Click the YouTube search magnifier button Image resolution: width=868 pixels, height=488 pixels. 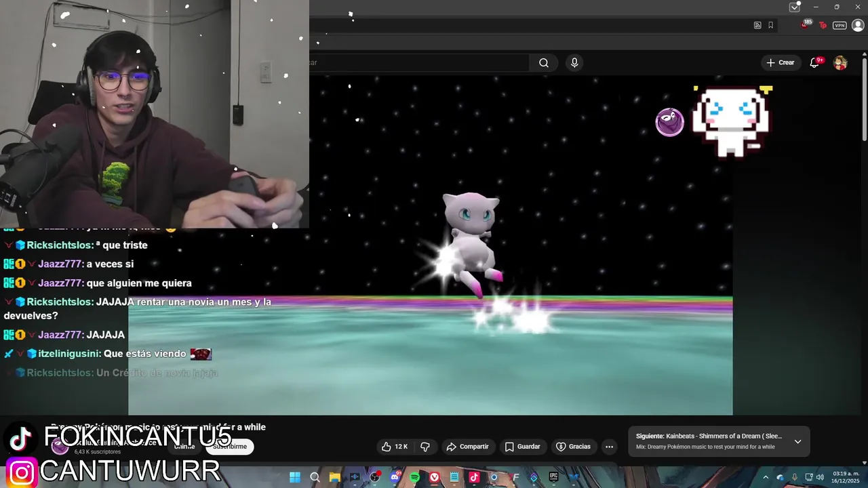point(544,62)
